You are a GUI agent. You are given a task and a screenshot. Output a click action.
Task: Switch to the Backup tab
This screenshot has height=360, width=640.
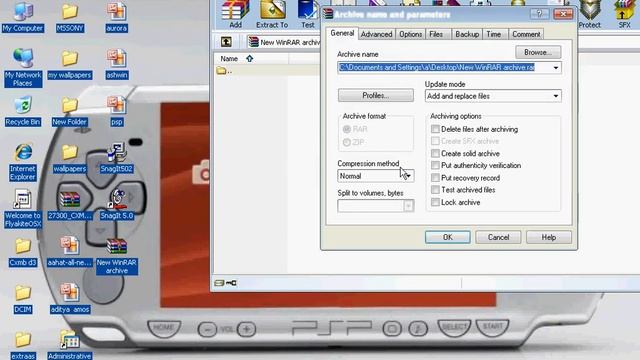[467, 34]
